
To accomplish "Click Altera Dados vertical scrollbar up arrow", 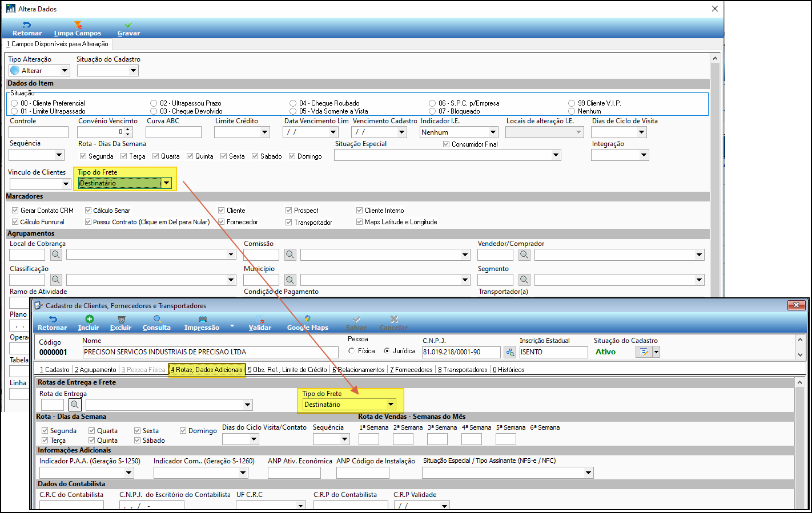I will point(715,58).
